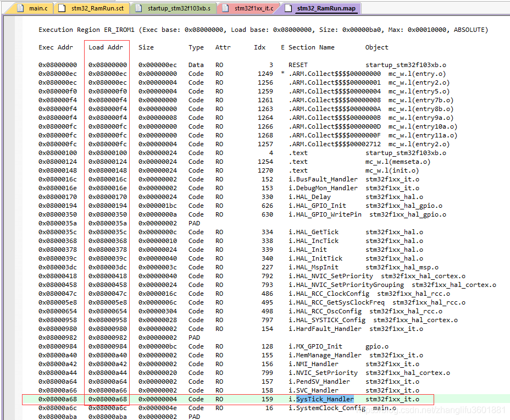Screen dimensions: 510x420
Task: Click 'i.HAL_NVIC_SetPriorityGrouping' section name
Action: click(x=346, y=284)
